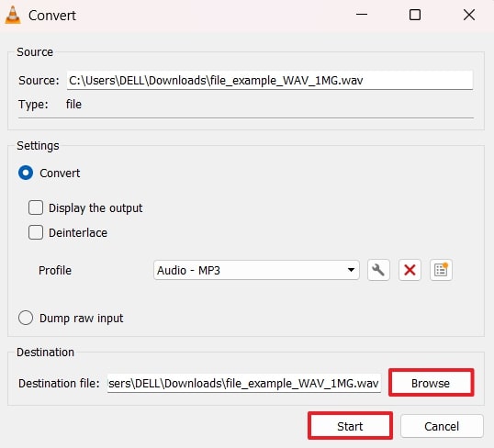Click the 'Type:' label text
The image size is (494, 448).
click(33, 105)
